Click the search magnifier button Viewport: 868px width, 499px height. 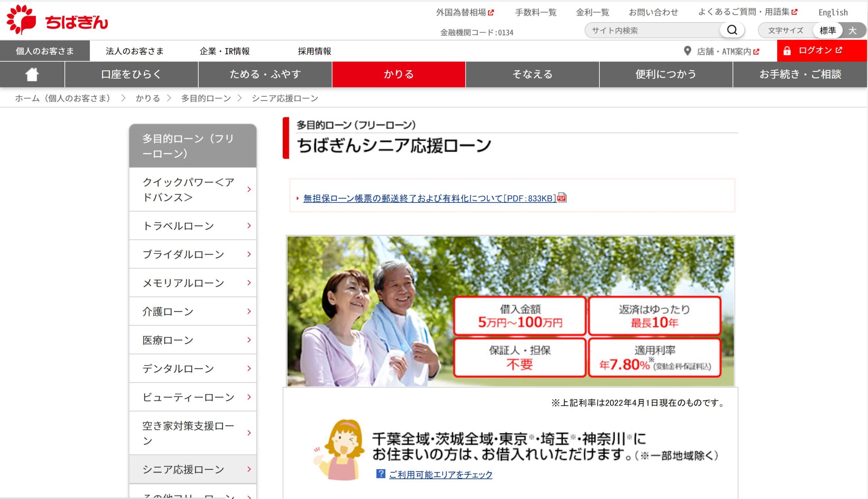[x=732, y=30]
